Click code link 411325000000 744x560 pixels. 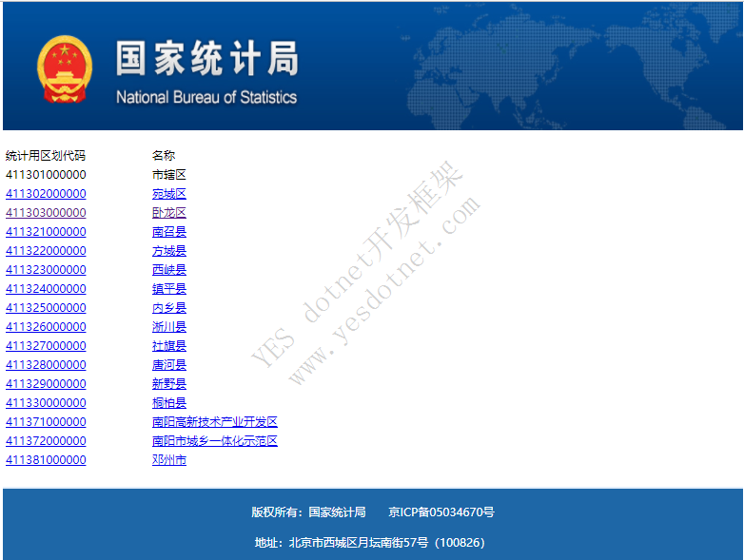click(x=46, y=308)
